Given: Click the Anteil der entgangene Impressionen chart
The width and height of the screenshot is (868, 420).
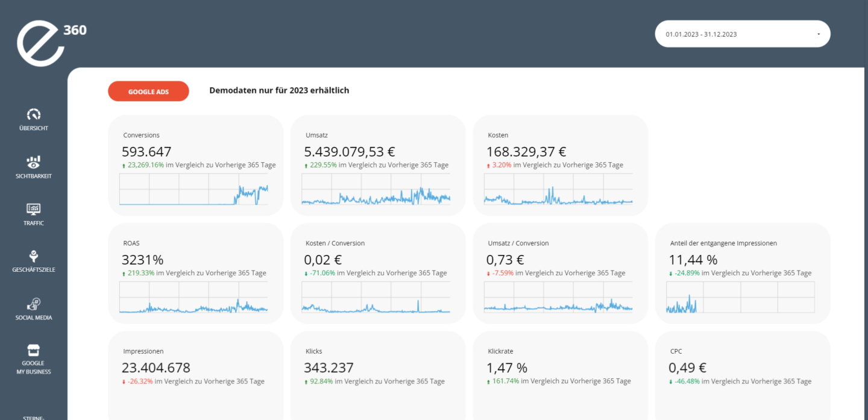Looking at the screenshot, I should coord(741,298).
